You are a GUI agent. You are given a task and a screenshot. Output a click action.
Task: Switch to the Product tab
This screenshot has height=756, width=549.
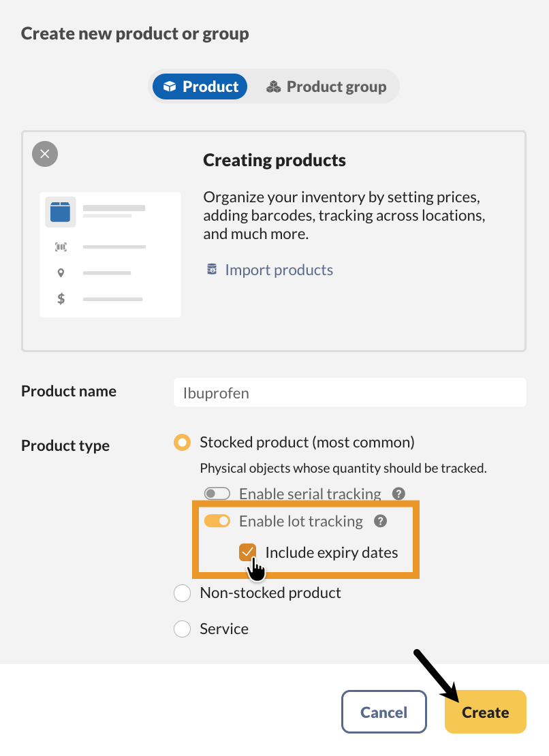pyautogui.click(x=199, y=86)
